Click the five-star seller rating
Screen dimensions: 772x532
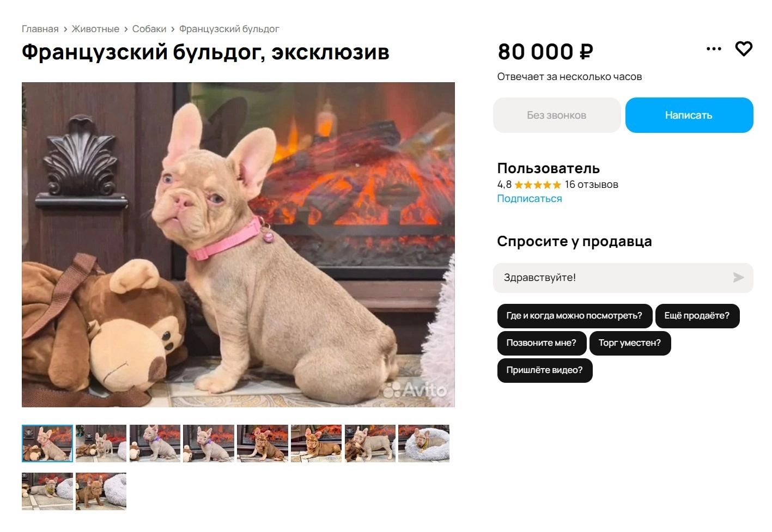tap(538, 185)
